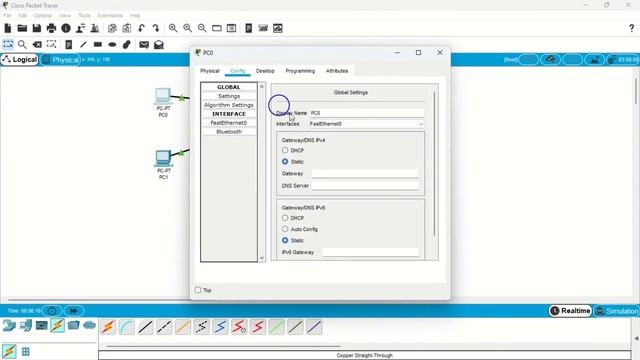Switch to Physical workspace view

(x=60, y=60)
